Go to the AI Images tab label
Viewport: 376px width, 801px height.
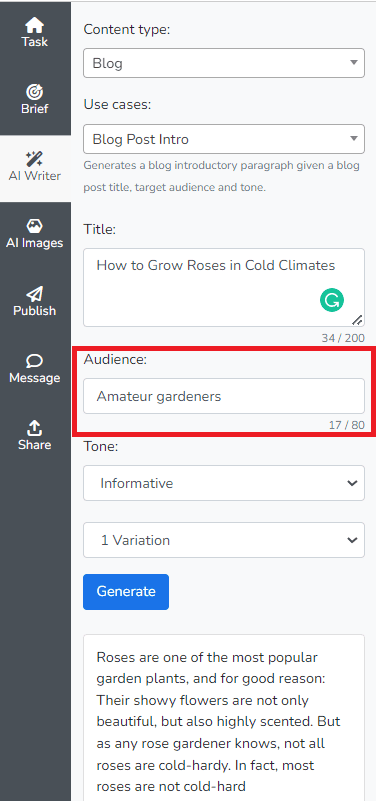point(35,243)
